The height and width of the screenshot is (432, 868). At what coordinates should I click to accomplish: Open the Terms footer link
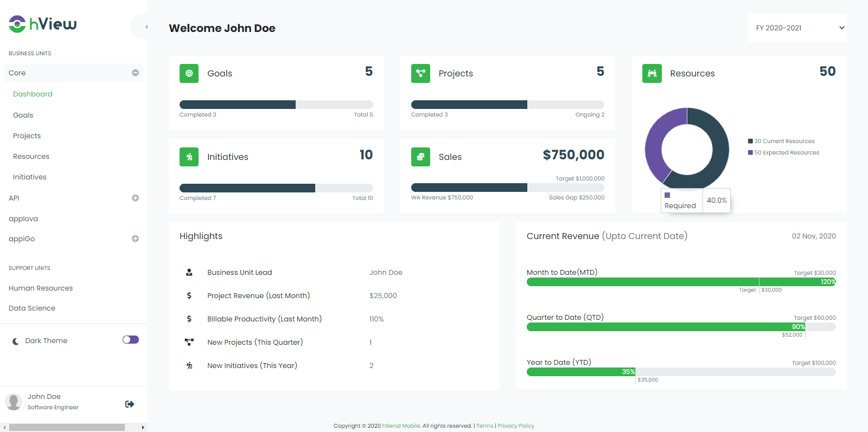click(x=484, y=425)
